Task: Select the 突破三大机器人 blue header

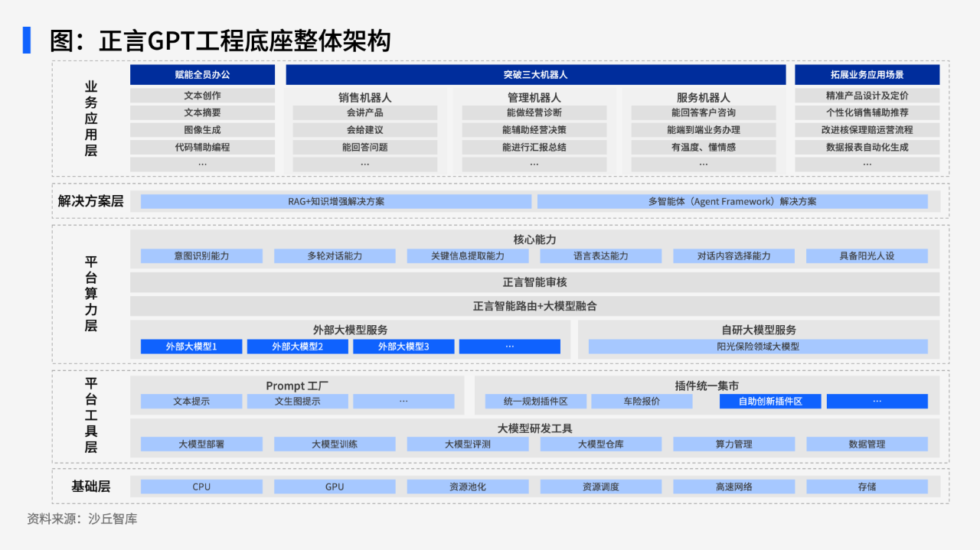Action: tap(535, 75)
